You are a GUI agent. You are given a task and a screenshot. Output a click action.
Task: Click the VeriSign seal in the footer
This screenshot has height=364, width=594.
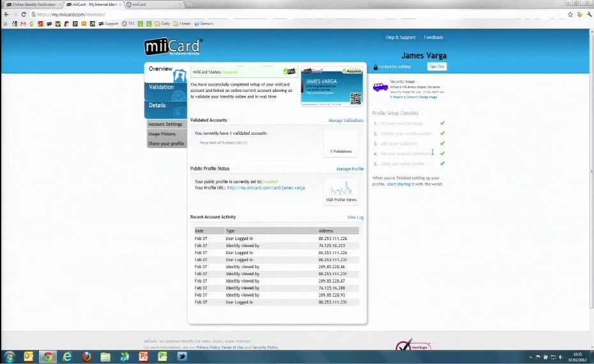(x=413, y=345)
